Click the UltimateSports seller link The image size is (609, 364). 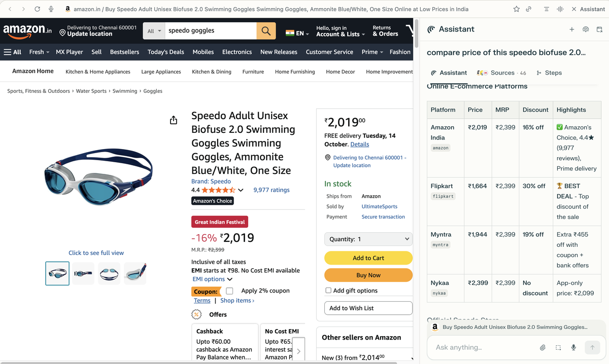tap(379, 206)
